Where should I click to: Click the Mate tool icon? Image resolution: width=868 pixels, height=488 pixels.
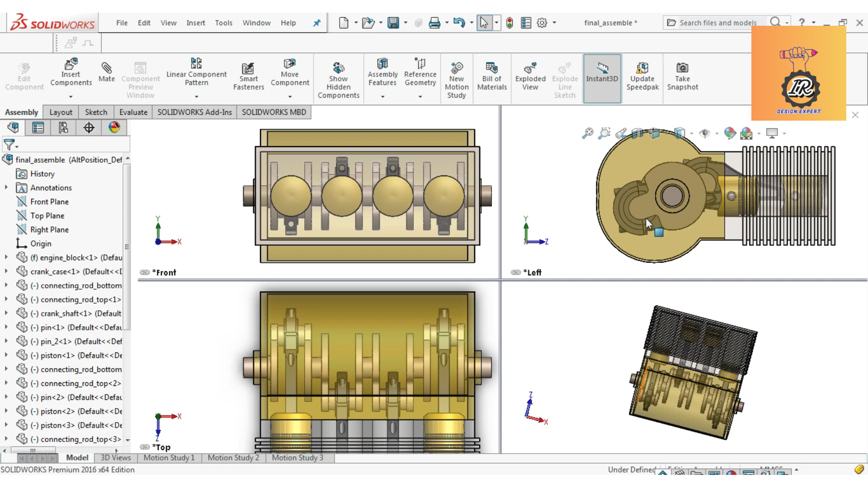[106, 68]
